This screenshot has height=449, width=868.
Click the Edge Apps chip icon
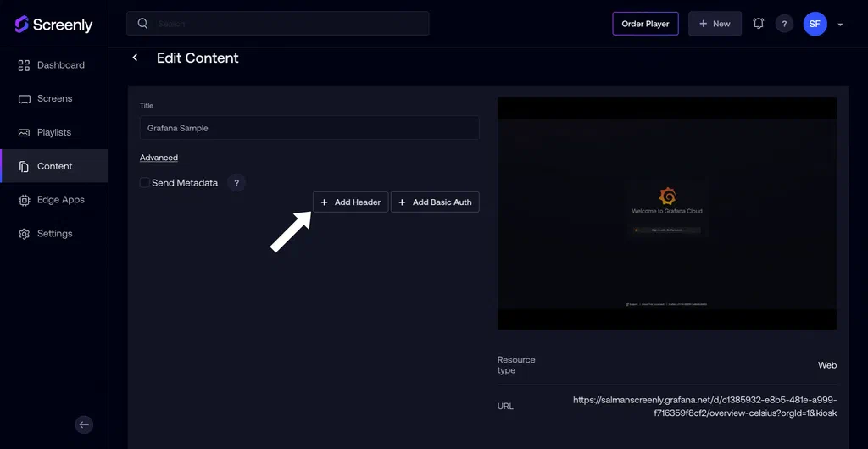(24, 200)
